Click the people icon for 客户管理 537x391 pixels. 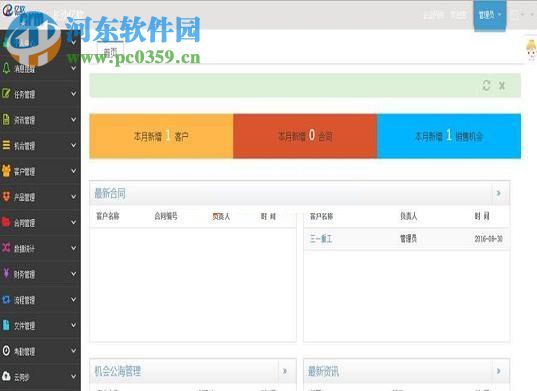point(6,171)
